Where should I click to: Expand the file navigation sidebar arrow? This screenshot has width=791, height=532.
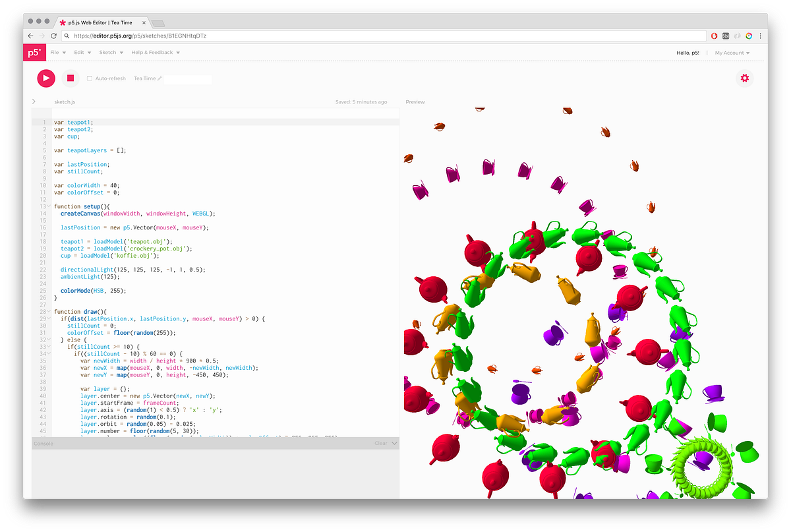(33, 102)
